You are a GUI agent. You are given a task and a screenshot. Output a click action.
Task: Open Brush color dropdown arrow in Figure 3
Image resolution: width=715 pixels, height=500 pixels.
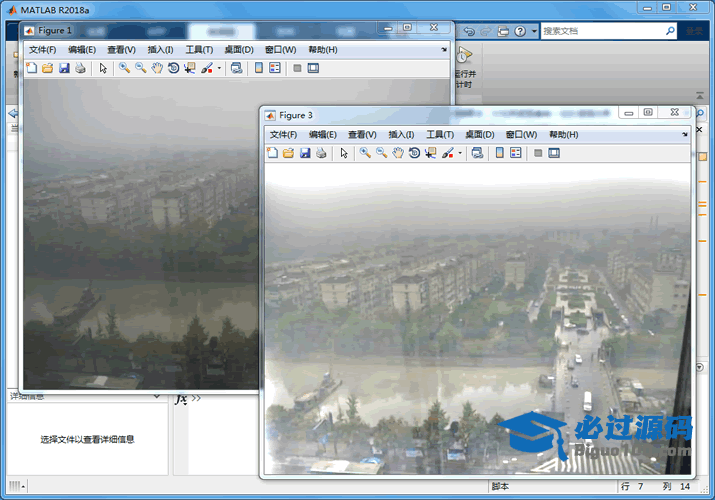pyautogui.click(x=460, y=153)
